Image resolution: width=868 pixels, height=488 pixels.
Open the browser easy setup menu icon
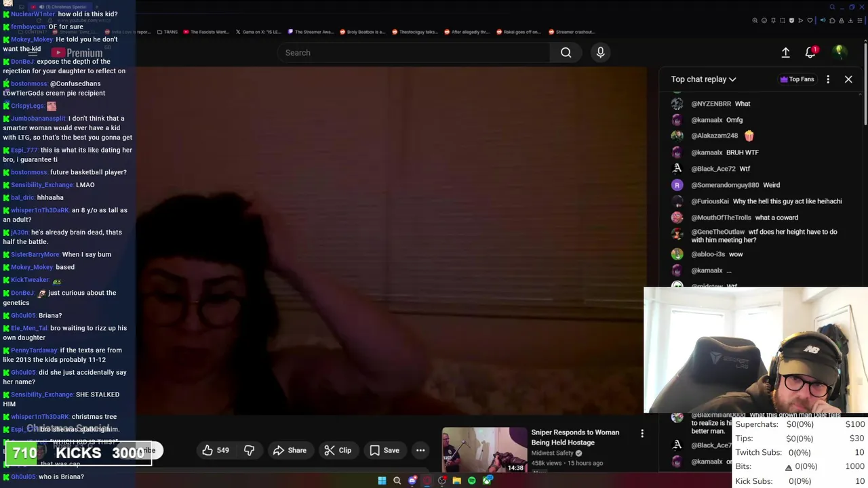pos(859,20)
